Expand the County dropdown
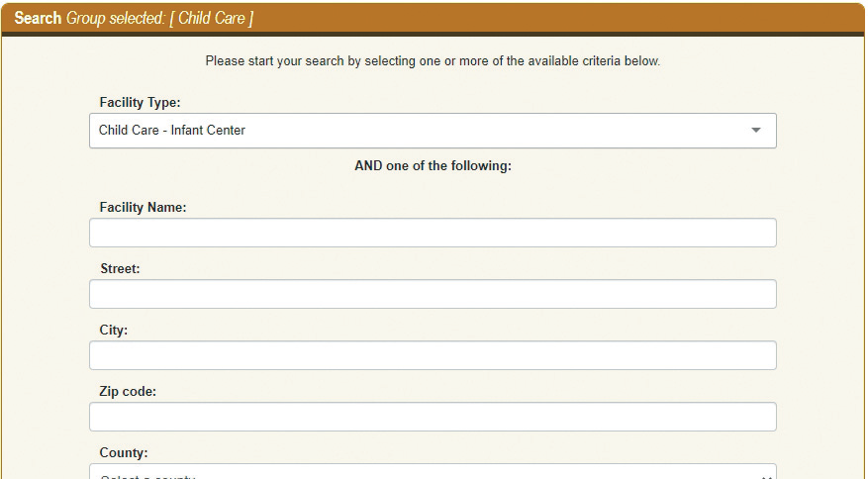868x479 pixels. click(x=433, y=472)
